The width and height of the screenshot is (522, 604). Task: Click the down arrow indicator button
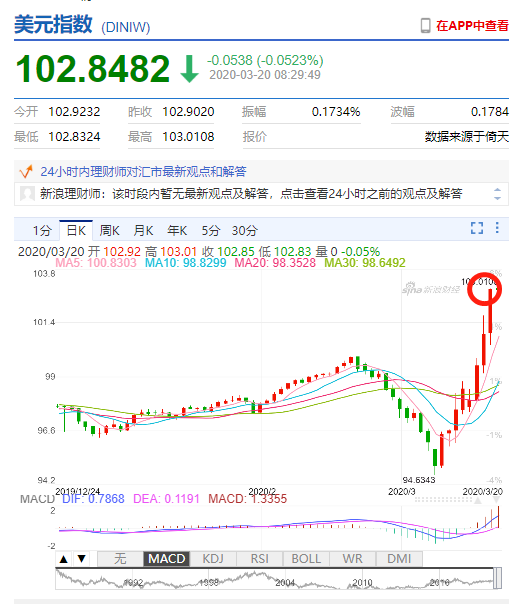[x=81, y=559]
